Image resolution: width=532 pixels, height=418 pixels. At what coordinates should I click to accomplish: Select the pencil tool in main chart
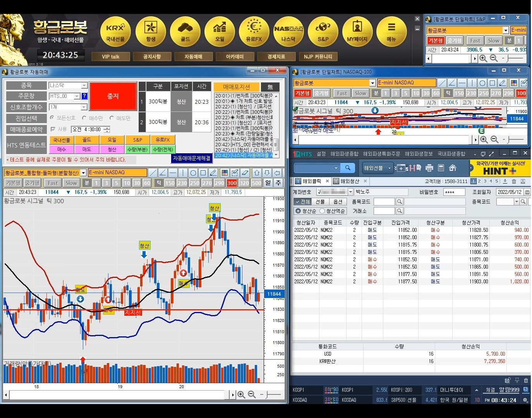213,173
